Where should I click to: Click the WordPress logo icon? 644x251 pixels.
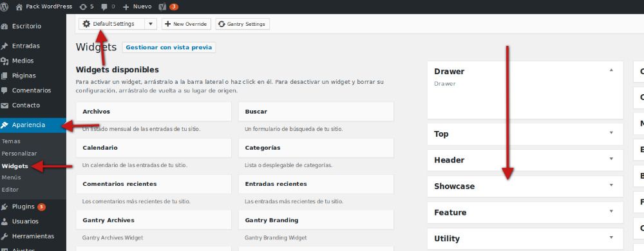pyautogui.click(x=4, y=6)
